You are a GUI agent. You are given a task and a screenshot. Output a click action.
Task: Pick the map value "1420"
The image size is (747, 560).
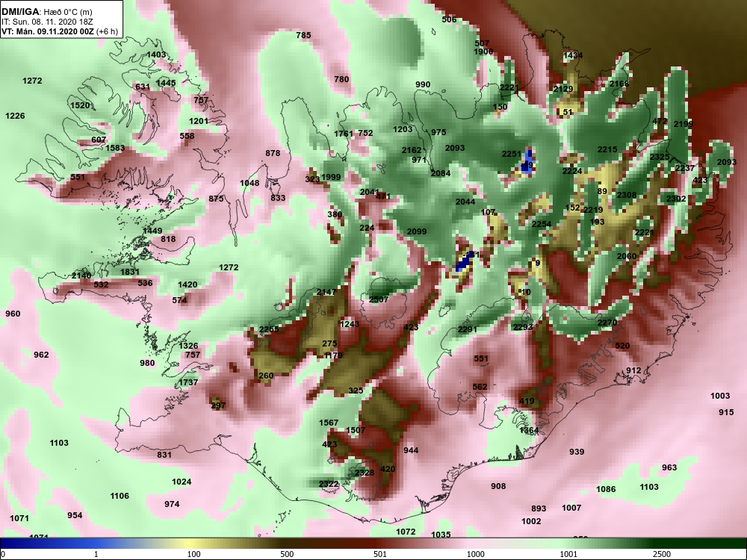click(187, 284)
